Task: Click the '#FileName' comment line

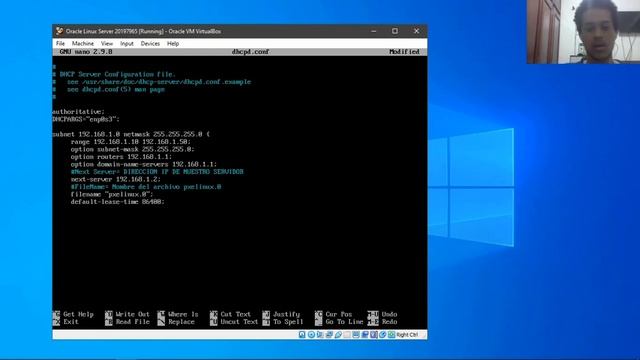Action: (x=146, y=187)
